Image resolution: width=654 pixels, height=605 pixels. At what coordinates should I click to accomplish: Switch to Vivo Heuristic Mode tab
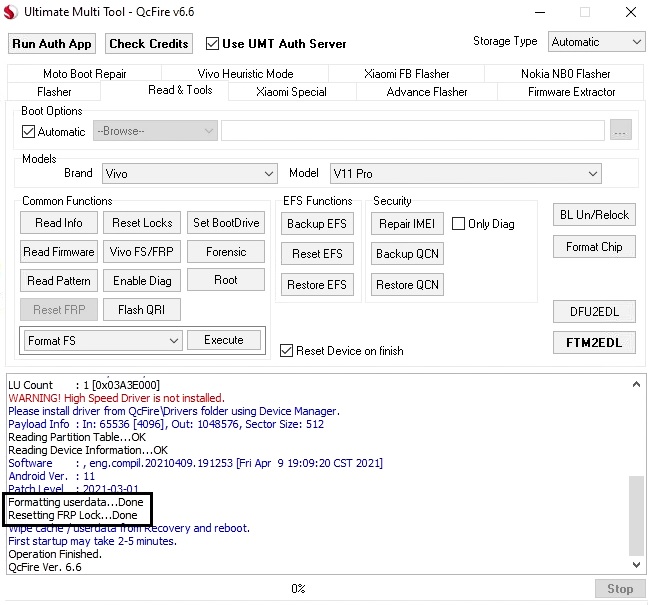(x=245, y=74)
